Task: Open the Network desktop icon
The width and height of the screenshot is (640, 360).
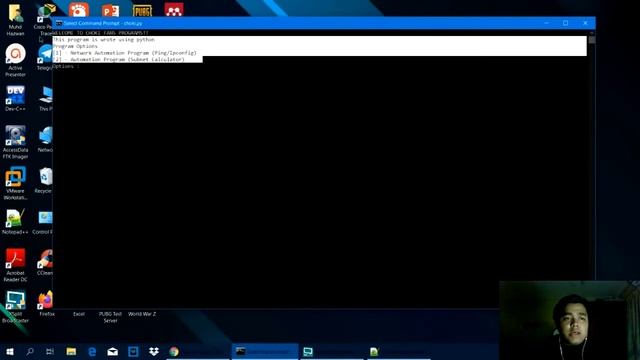Action: point(45,140)
